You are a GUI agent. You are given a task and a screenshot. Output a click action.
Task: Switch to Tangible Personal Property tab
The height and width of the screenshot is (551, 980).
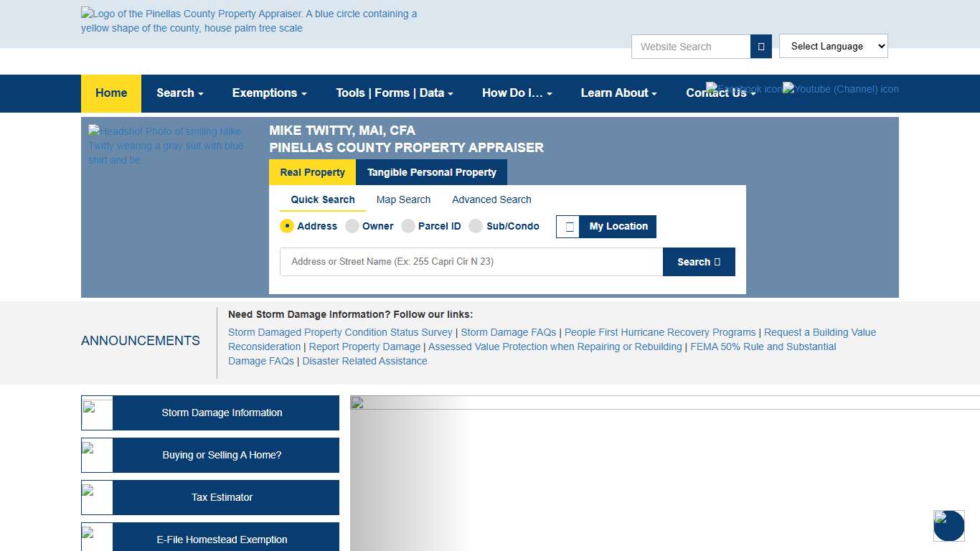pos(431,172)
